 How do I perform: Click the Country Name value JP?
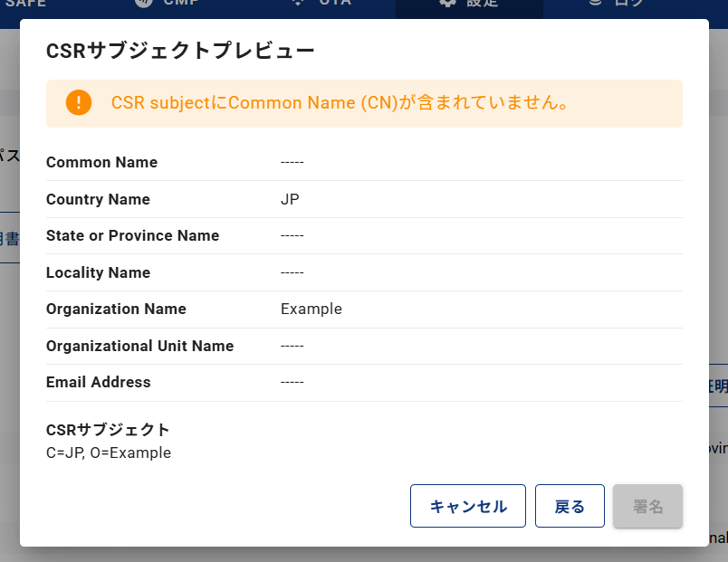[290, 199]
